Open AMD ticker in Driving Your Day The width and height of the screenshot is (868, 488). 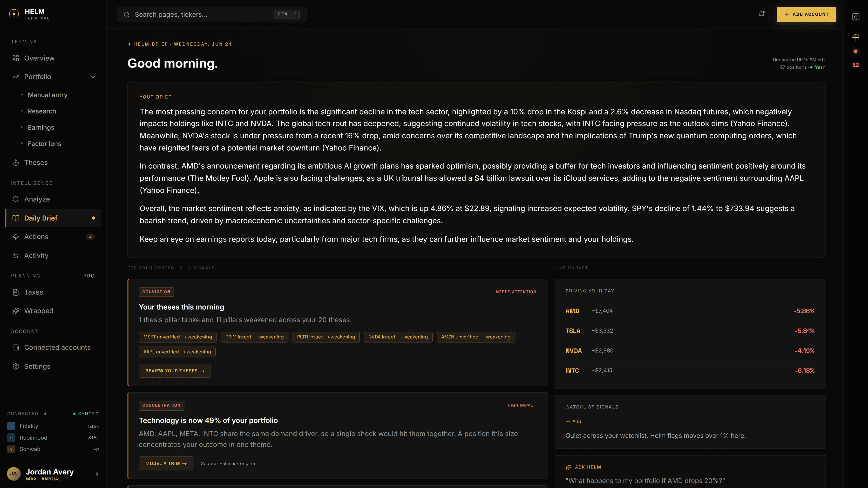572,311
